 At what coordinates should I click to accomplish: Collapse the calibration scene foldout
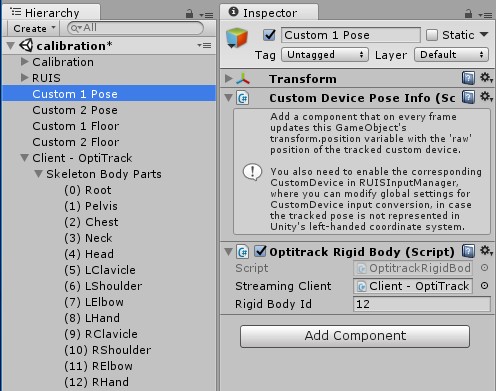(11, 46)
